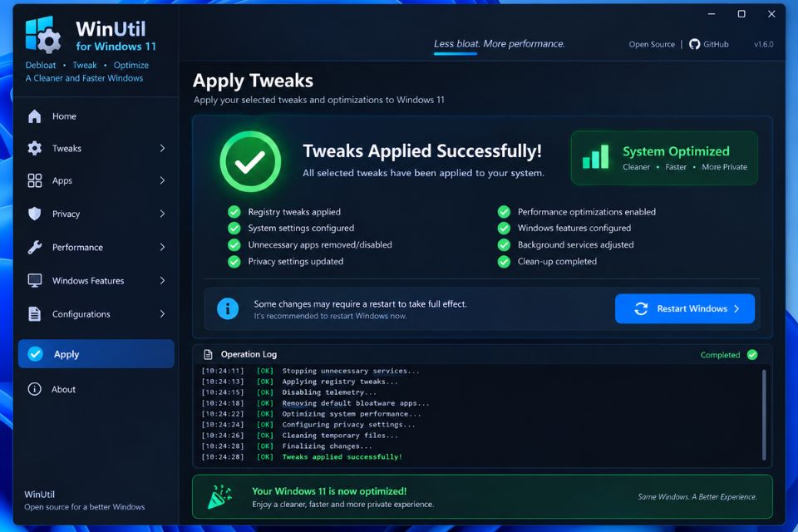Open the Tweaks section
This screenshot has height=532, width=798.
click(x=96, y=148)
